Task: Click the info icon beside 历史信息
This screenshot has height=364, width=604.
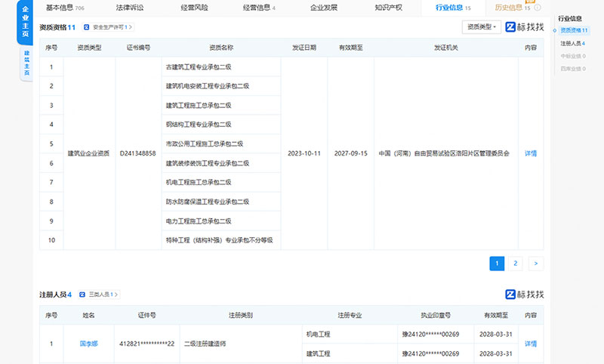Action: [537, 8]
